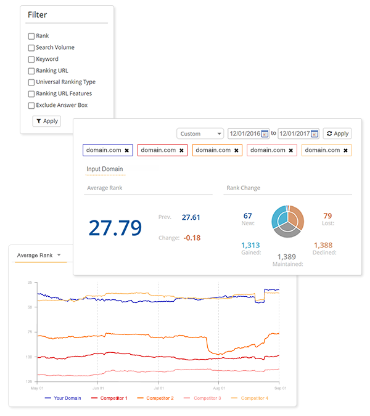Toggle the Ranking URL filter
This screenshot has width=370, height=416.
click(x=31, y=71)
